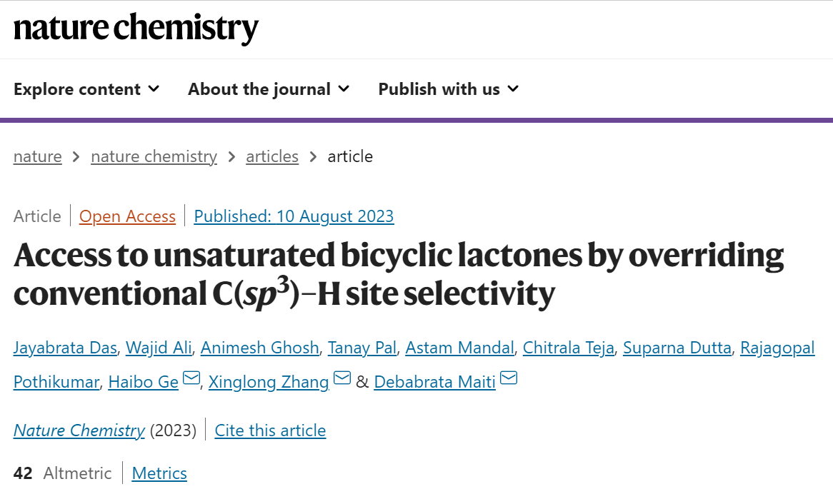Navigate to the articles breadcrumb
833x504 pixels.
pos(272,156)
